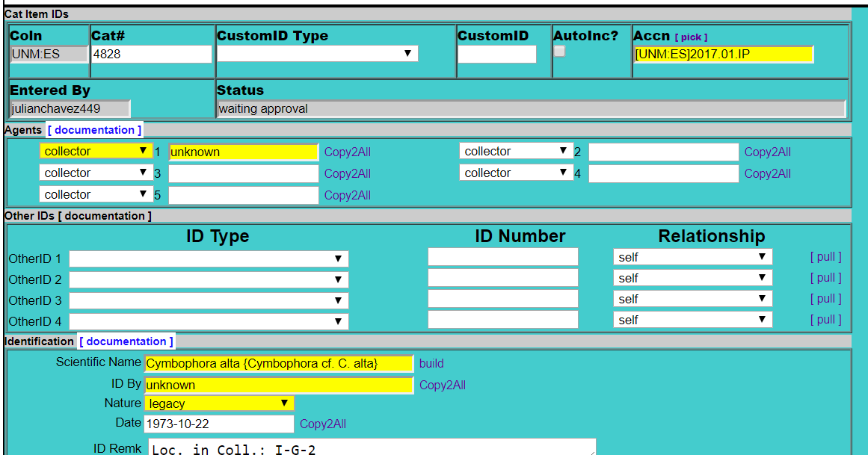This screenshot has width=868, height=455.
Task: Click the Entered By field julianchavez449
Action: point(70,108)
